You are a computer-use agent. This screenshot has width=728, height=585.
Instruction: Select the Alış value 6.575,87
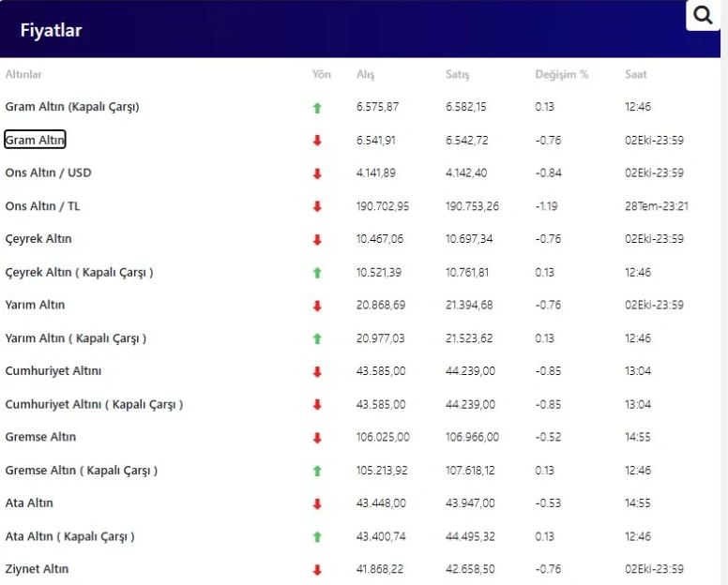(x=377, y=107)
